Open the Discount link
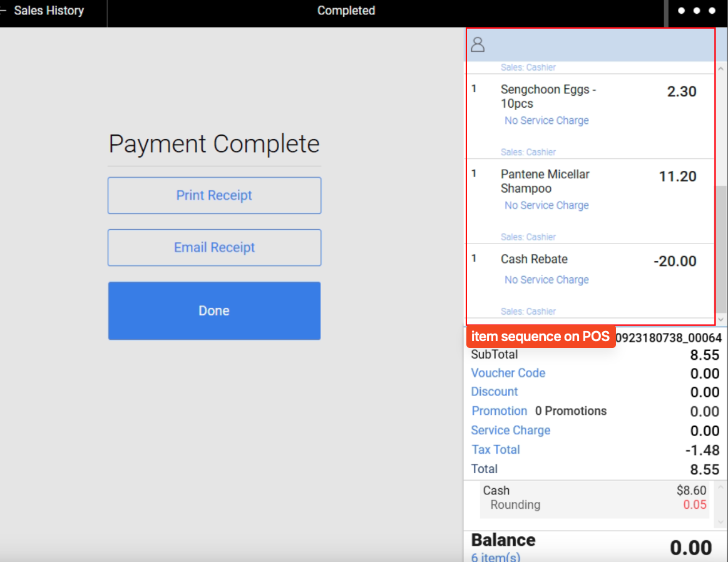The width and height of the screenshot is (728, 562). [495, 392]
